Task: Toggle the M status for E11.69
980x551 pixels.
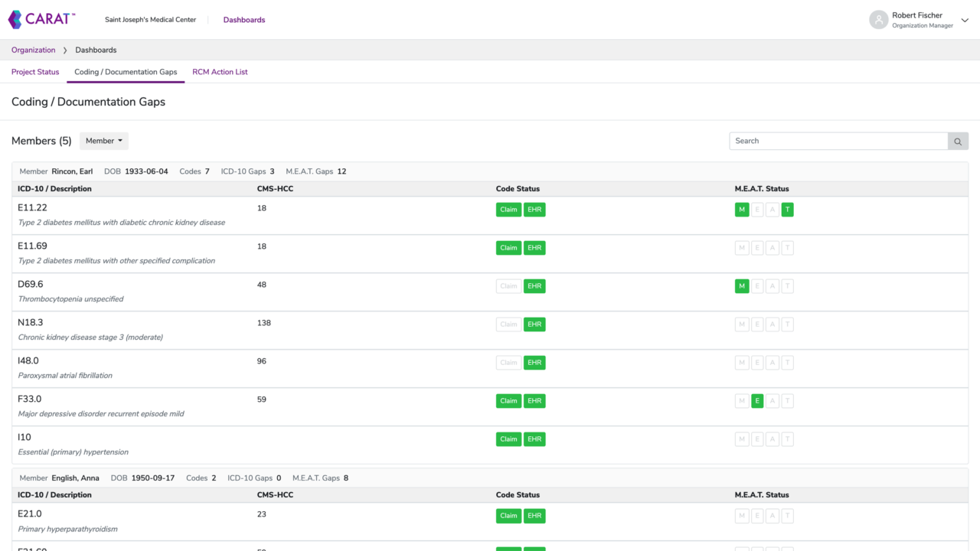Action: (741, 247)
